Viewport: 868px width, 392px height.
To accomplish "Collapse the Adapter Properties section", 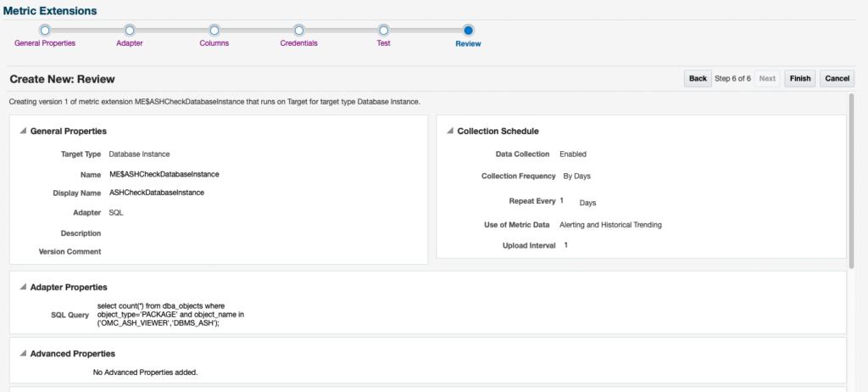I will (x=23, y=287).
